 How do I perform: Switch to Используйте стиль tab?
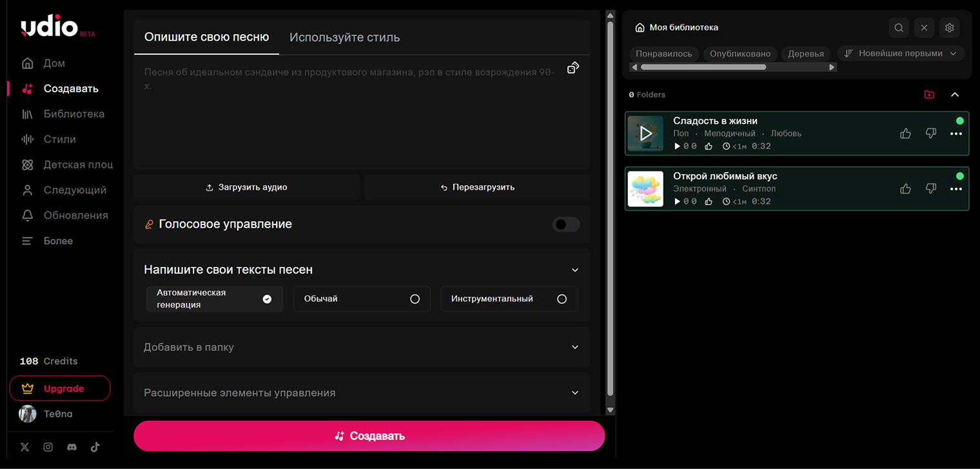(x=344, y=37)
